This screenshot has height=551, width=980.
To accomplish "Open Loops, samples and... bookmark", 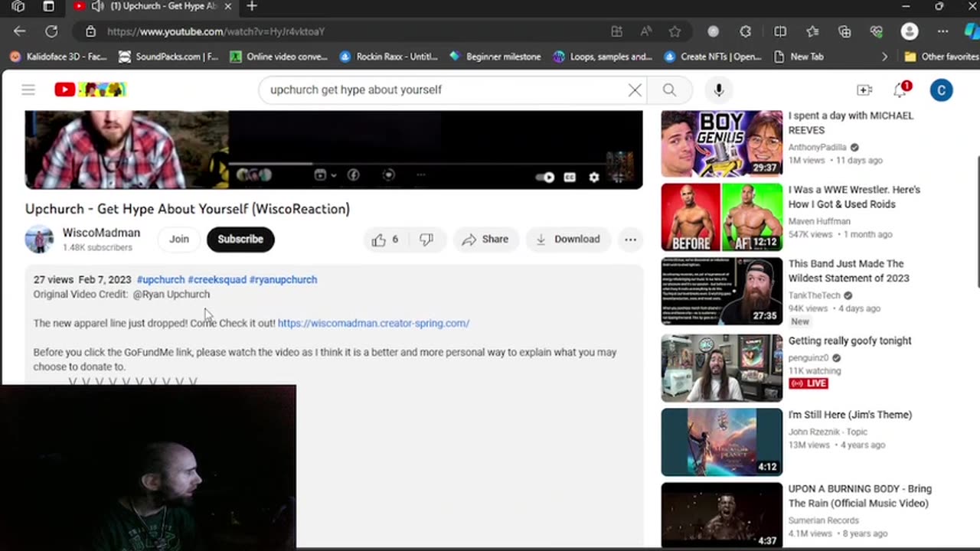I will [x=603, y=57].
